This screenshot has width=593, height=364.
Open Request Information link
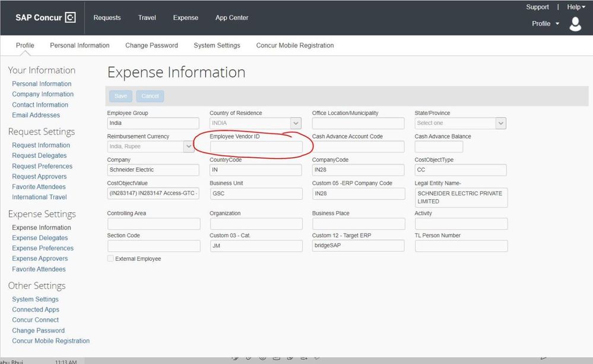(41, 145)
